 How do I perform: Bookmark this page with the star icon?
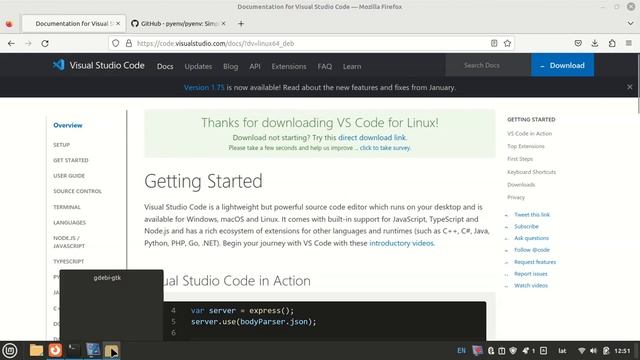click(x=507, y=43)
